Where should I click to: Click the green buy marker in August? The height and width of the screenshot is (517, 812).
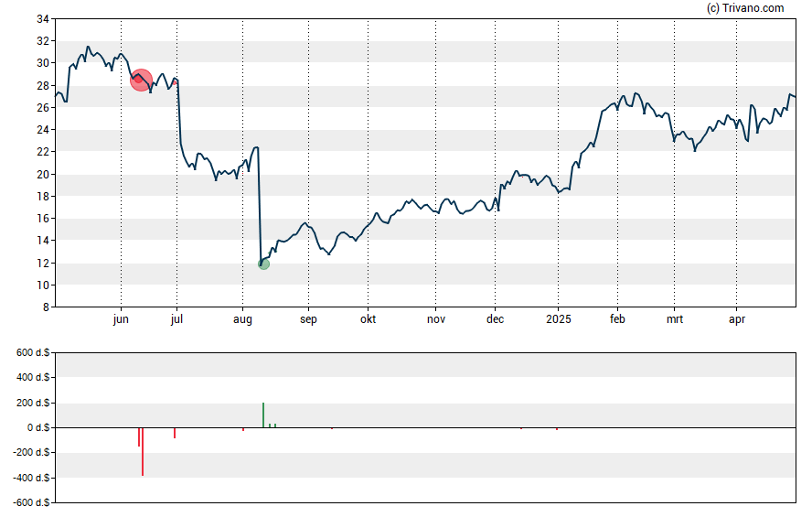[263, 264]
